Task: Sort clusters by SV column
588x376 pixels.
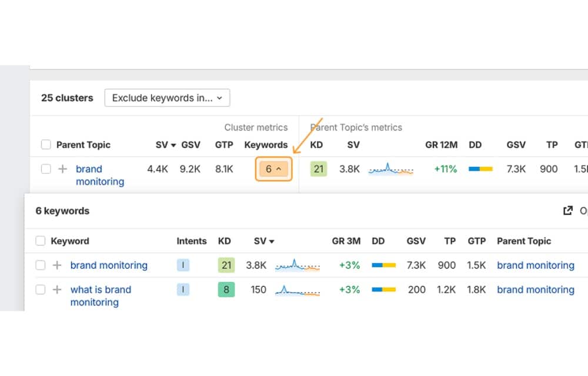Action: click(x=165, y=145)
